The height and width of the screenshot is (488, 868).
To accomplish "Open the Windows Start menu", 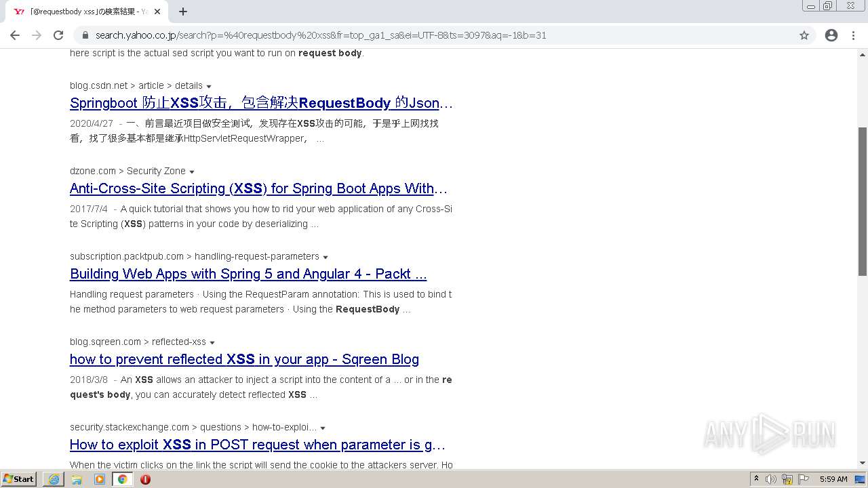I will (x=18, y=479).
